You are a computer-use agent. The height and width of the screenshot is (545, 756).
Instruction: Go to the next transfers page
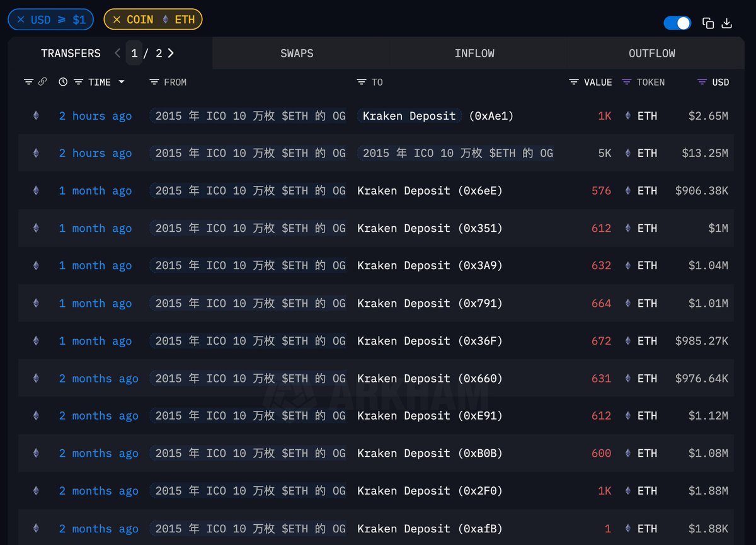[x=171, y=54]
